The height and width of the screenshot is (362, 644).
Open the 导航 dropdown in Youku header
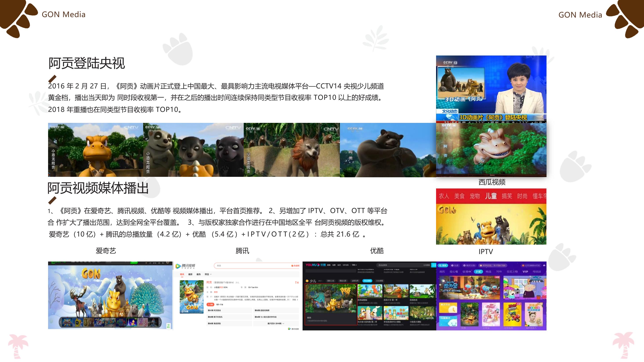[x=355, y=265]
